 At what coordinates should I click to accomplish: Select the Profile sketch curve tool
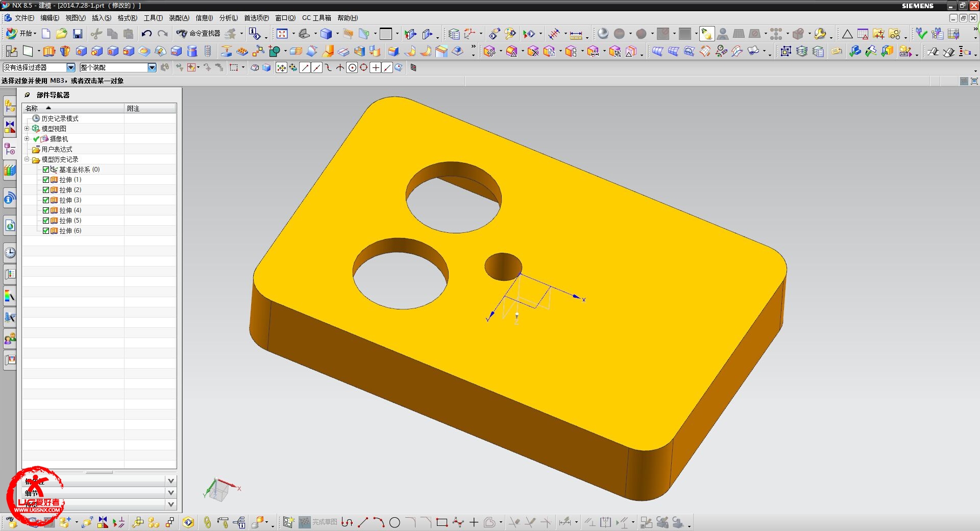point(347,522)
